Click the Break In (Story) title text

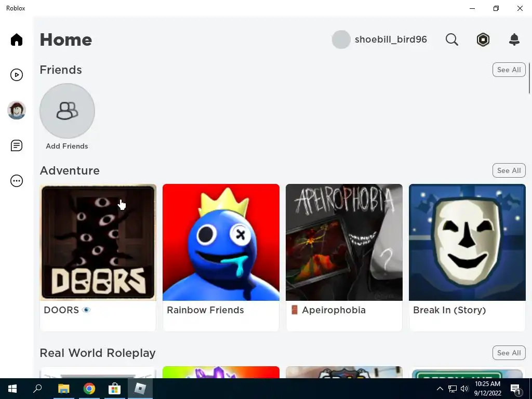pos(449,310)
